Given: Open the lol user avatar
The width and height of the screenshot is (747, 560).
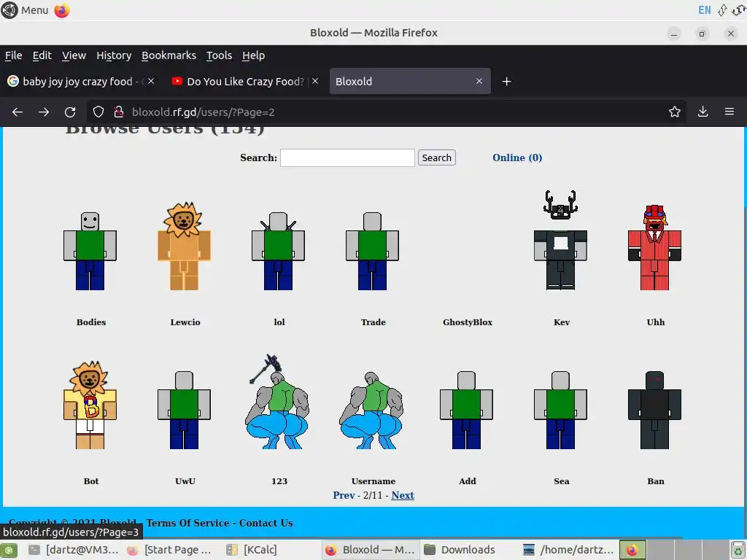Looking at the screenshot, I should [x=278, y=251].
